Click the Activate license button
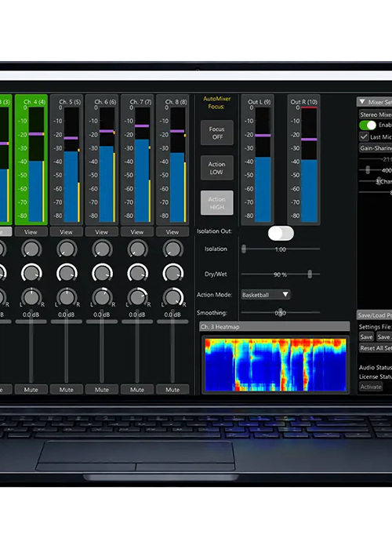This screenshot has height=549, width=392. point(371,387)
